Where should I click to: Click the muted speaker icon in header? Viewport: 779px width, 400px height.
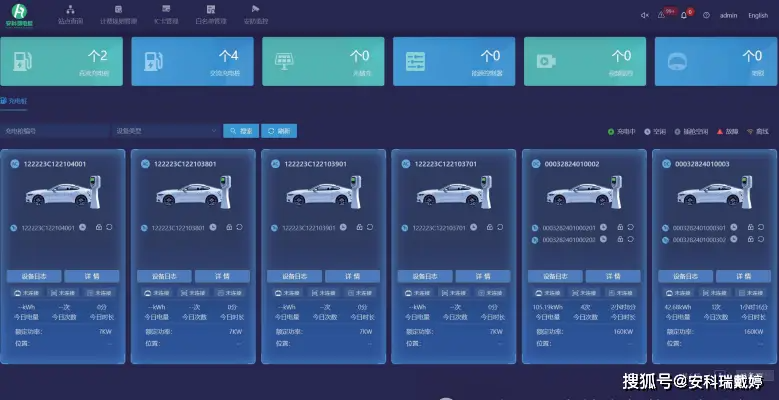645,15
